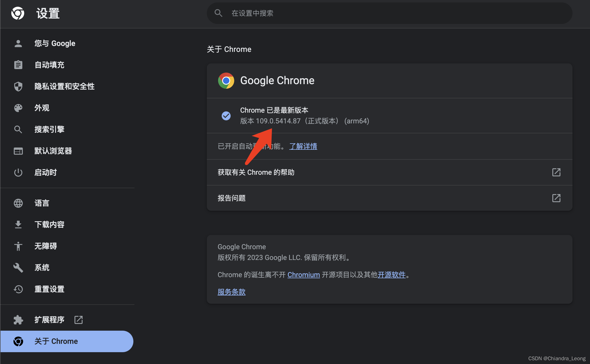Click the 系统 wrench icon
590x364 pixels.
[18, 267]
